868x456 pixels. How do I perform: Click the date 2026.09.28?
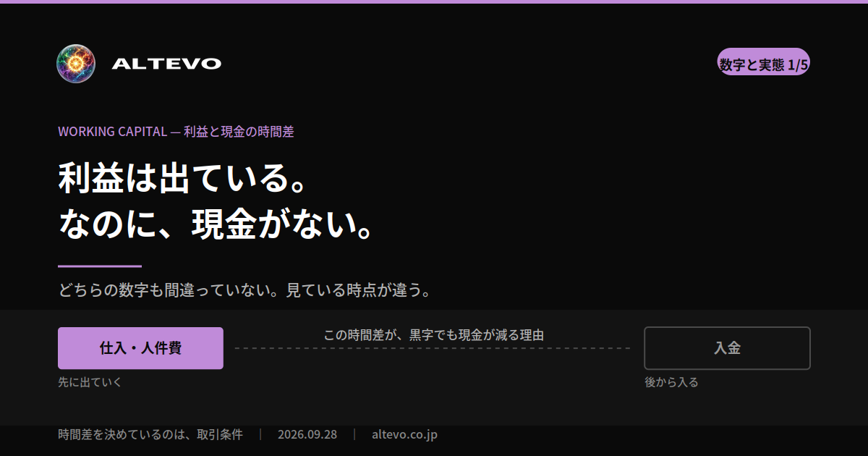coord(307,434)
